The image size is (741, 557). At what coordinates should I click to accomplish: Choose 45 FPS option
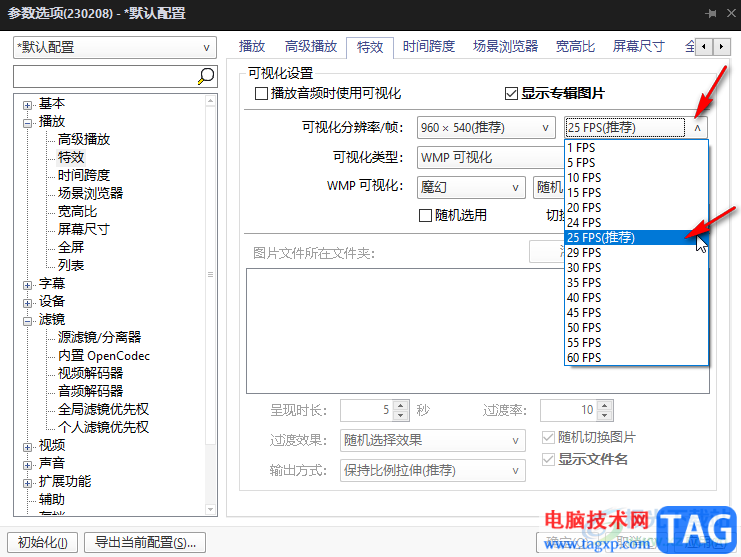636,313
